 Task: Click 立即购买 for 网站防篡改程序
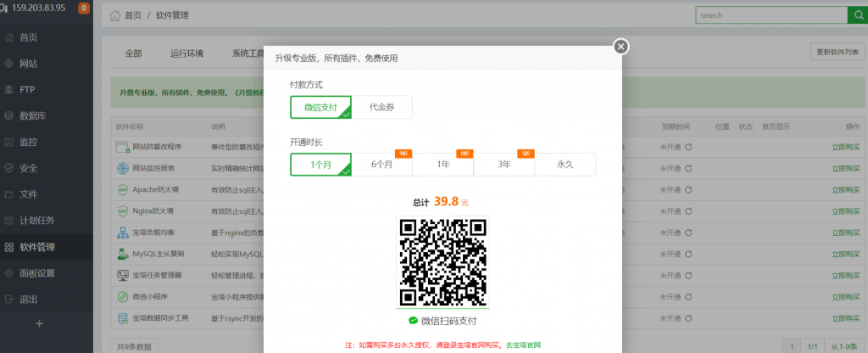846,148
